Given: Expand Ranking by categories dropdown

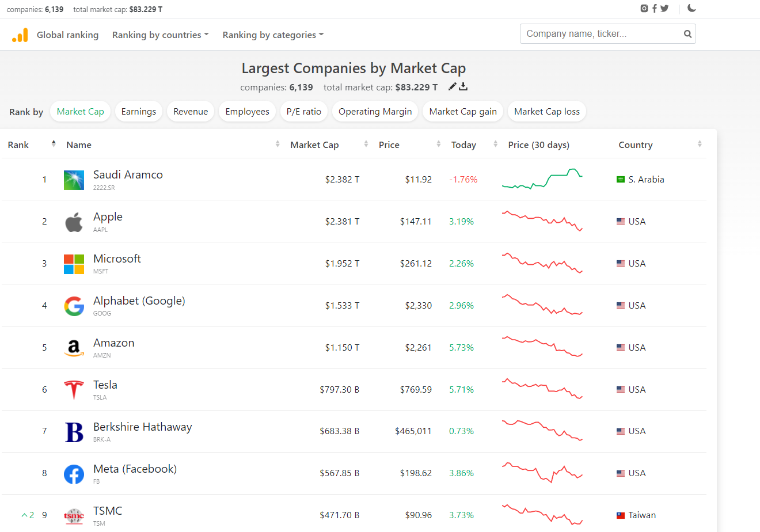Looking at the screenshot, I should tap(273, 35).
